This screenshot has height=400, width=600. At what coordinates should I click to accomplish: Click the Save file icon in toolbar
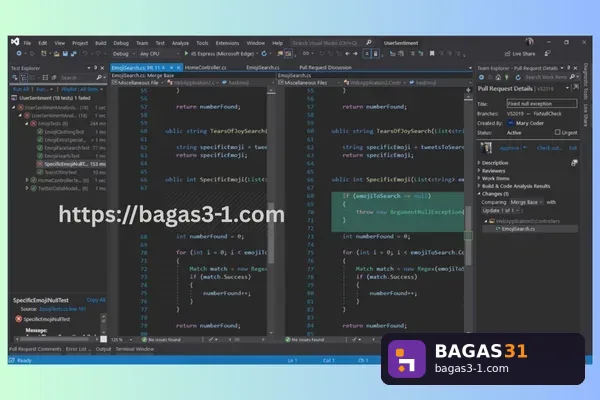tap(65, 54)
